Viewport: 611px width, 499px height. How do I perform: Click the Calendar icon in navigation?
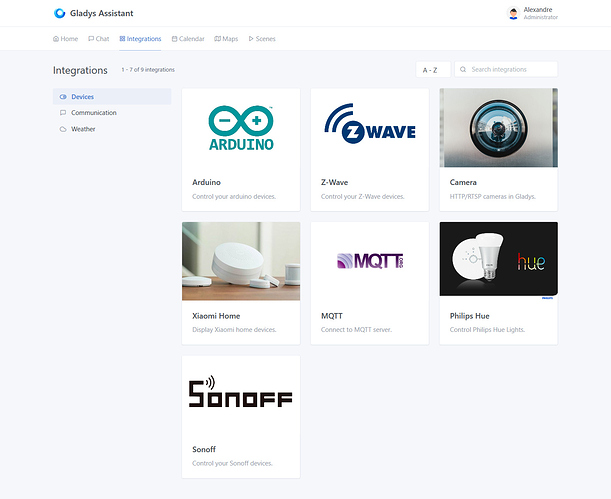(175, 39)
